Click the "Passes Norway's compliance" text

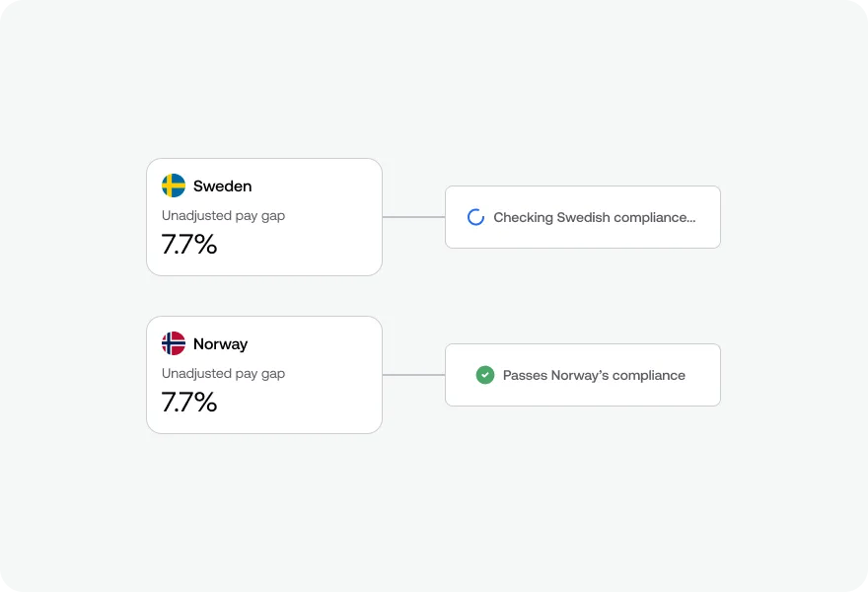point(594,375)
